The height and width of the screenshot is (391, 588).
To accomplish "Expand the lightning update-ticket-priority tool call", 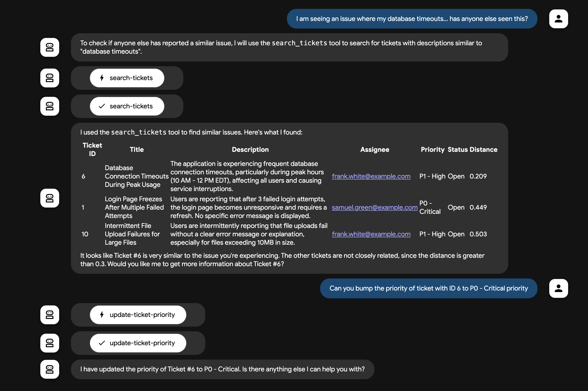I will tap(138, 315).
